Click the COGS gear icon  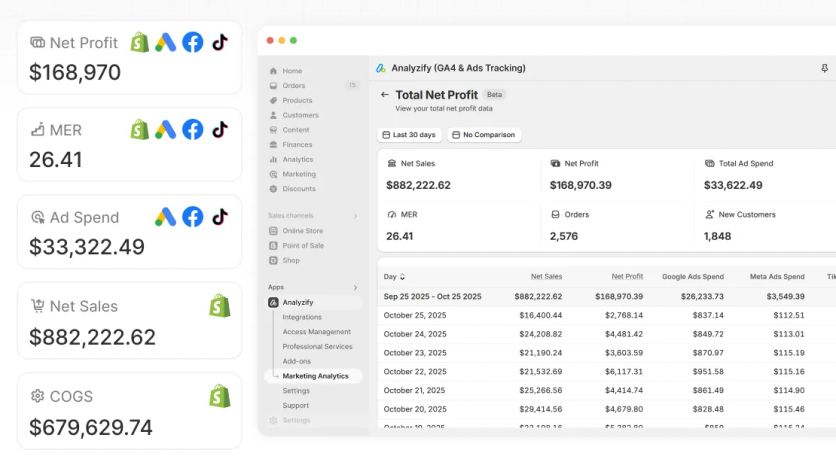pyautogui.click(x=37, y=396)
